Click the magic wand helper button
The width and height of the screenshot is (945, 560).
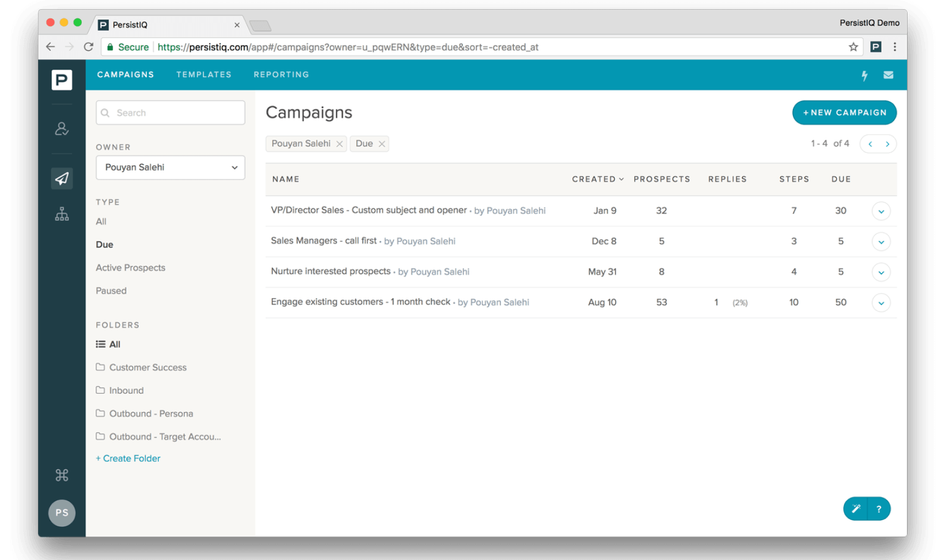[x=856, y=509]
